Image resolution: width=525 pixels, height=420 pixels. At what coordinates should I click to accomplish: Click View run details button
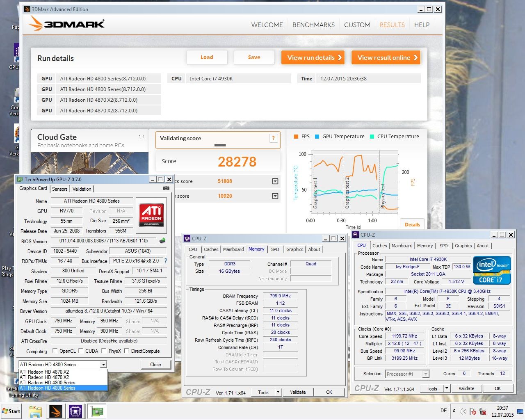coord(313,57)
